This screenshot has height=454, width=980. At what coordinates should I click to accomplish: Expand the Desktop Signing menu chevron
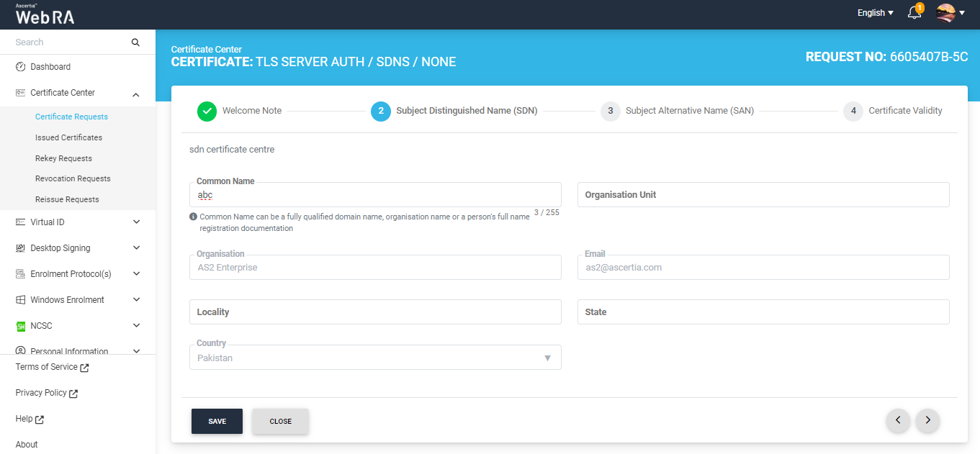pyautogui.click(x=136, y=248)
